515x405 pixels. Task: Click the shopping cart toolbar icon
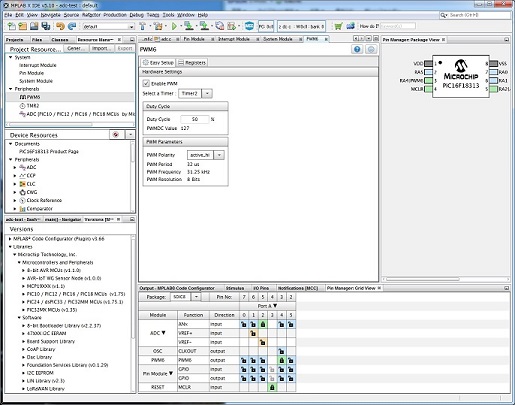339,26
